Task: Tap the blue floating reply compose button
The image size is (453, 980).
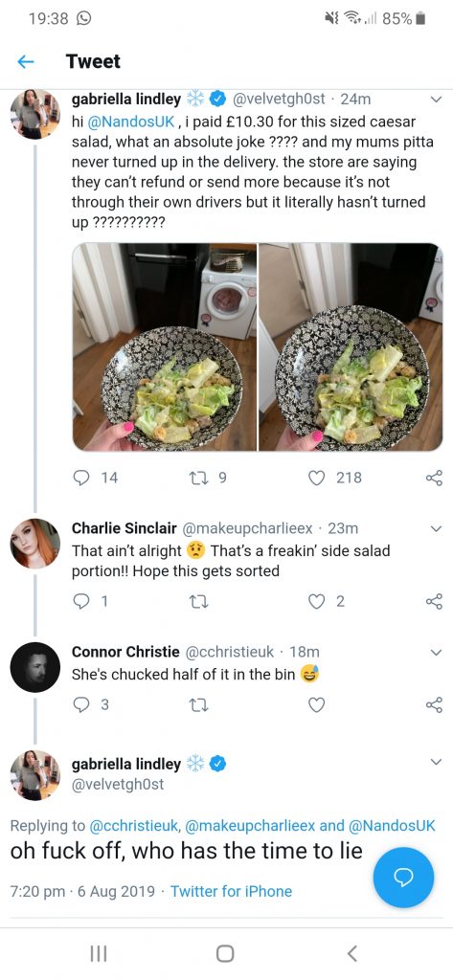Action: tap(403, 878)
